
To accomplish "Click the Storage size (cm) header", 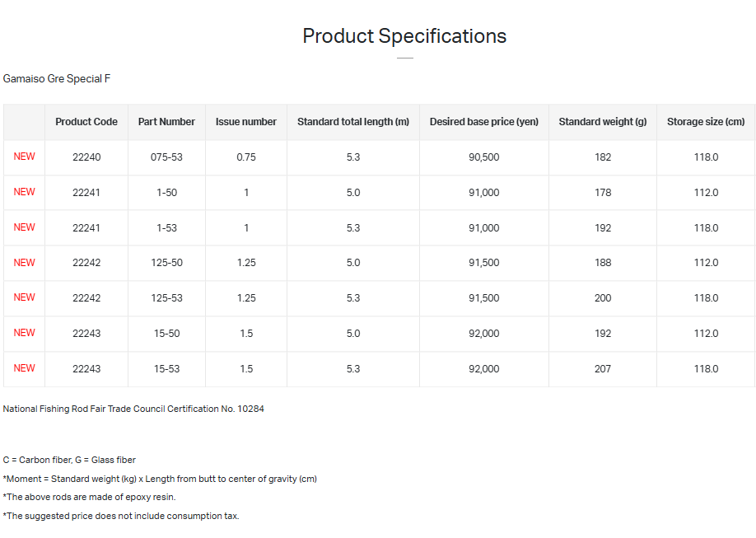I will click(706, 122).
